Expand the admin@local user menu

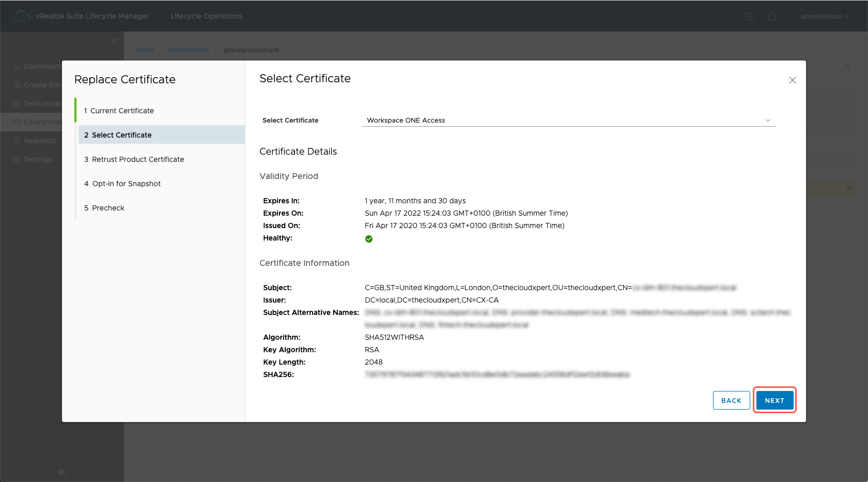(x=824, y=17)
